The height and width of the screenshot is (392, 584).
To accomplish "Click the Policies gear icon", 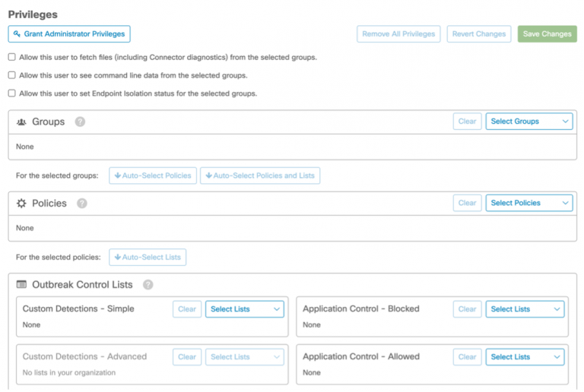I will pos(21,203).
